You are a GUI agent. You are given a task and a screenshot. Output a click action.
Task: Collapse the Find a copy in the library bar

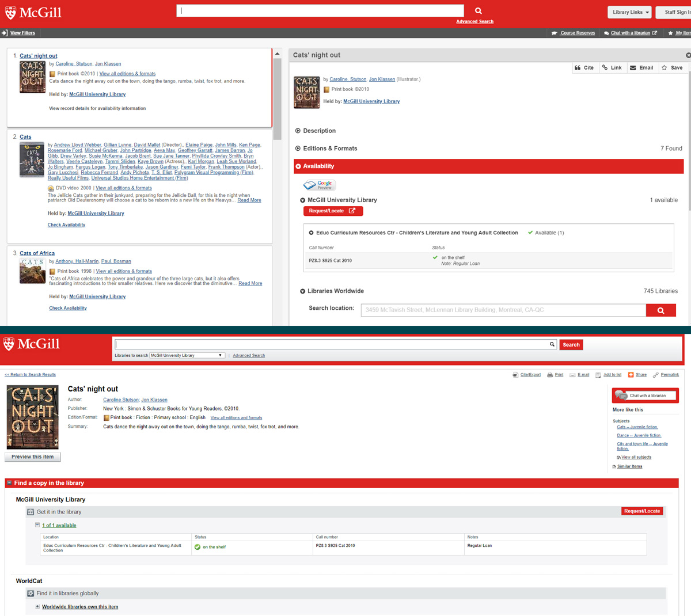[9, 483]
